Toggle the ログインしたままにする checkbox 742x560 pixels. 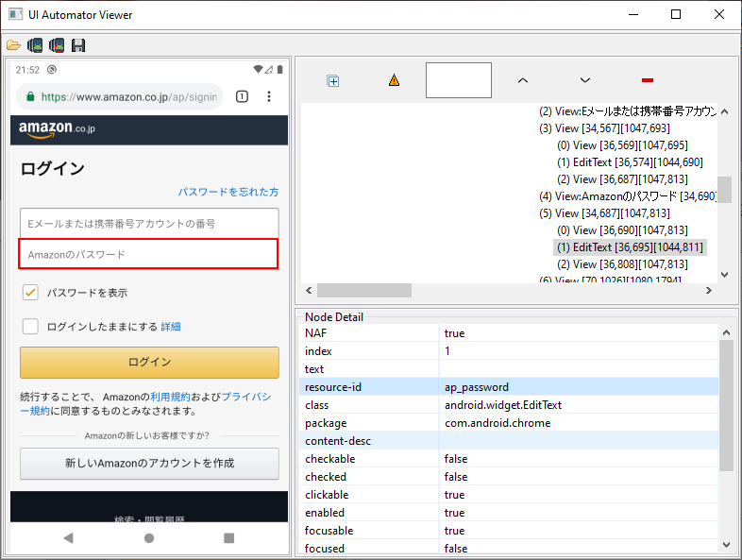click(30, 326)
